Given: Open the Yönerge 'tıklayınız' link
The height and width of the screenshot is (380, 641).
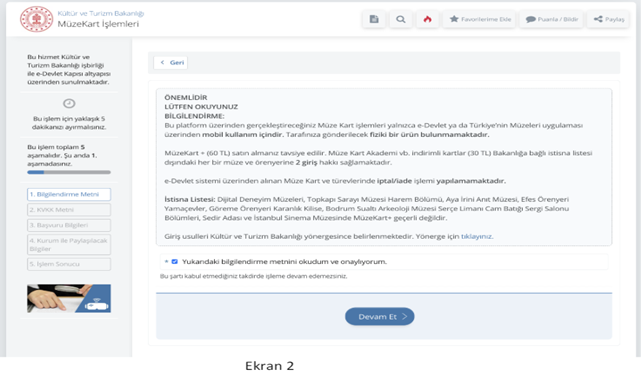Looking at the screenshot, I should [x=476, y=236].
